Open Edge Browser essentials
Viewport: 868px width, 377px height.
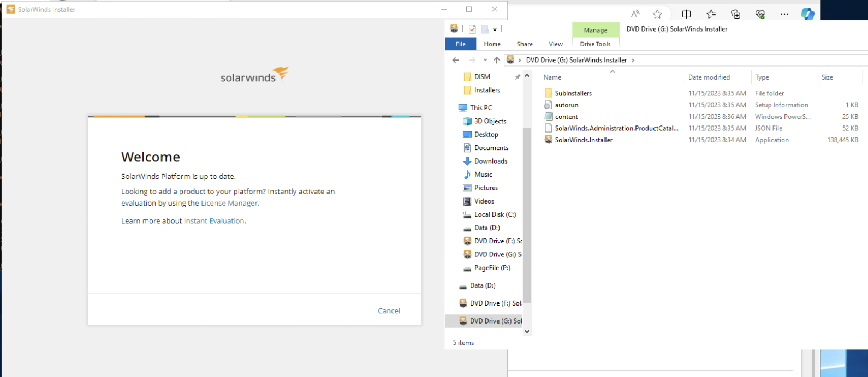[x=760, y=14]
